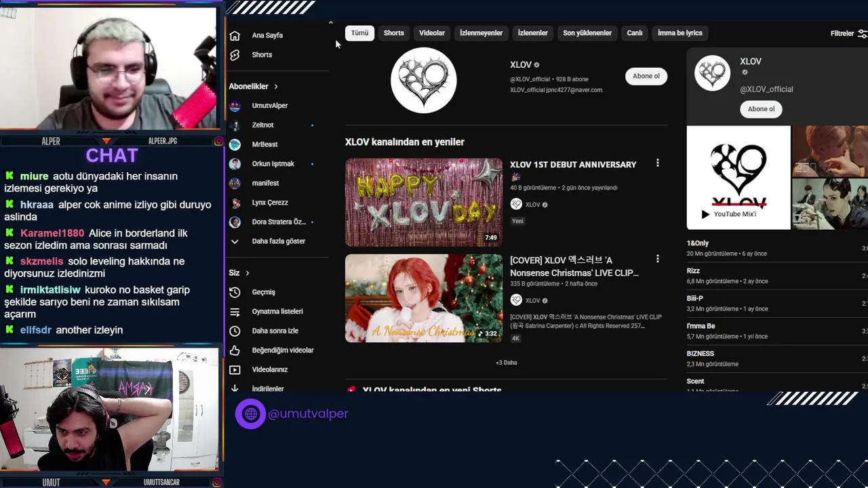Select chat username miure
The width and height of the screenshot is (868, 488).
tap(34, 176)
